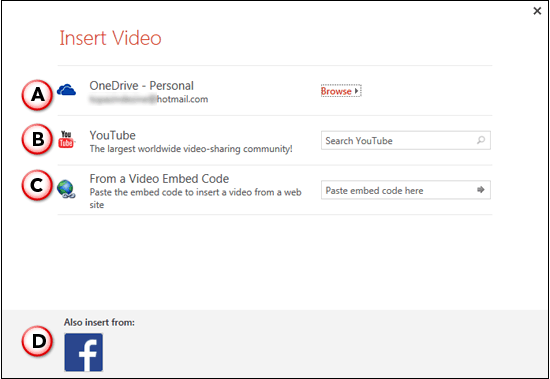Click the YouTube search magnifier icon
The image size is (550, 379).
[481, 140]
